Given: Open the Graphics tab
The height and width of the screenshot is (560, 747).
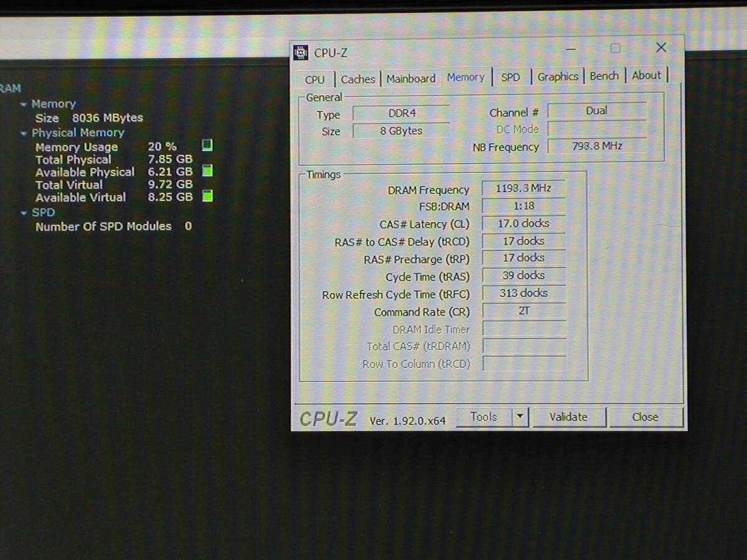Looking at the screenshot, I should click(558, 77).
